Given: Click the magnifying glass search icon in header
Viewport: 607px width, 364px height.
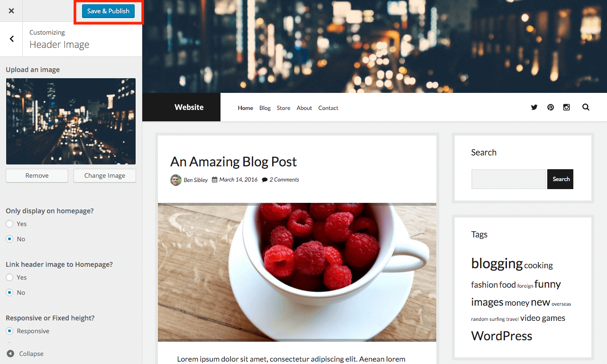Looking at the screenshot, I should (x=586, y=107).
